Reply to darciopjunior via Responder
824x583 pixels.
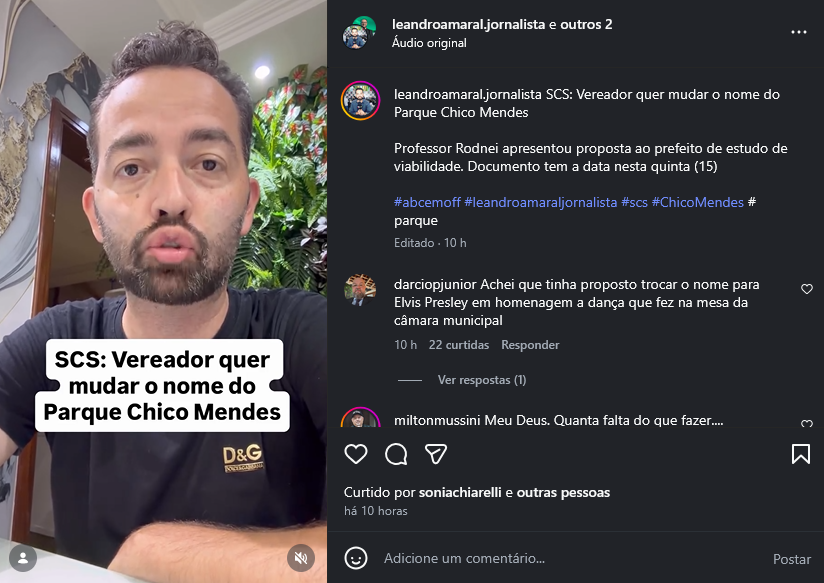pos(530,345)
